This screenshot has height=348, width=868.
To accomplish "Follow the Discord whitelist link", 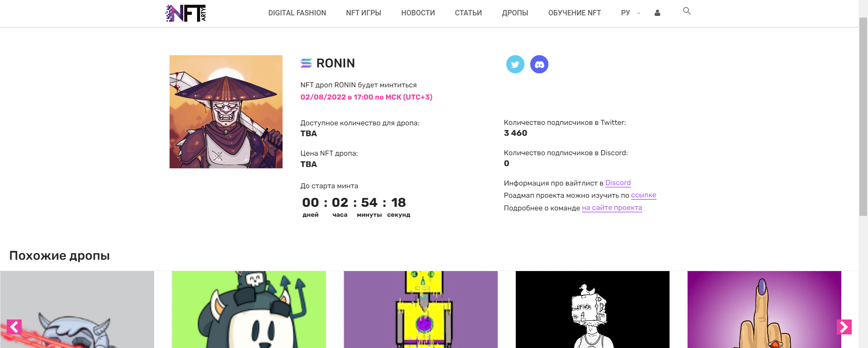I will [x=618, y=183].
